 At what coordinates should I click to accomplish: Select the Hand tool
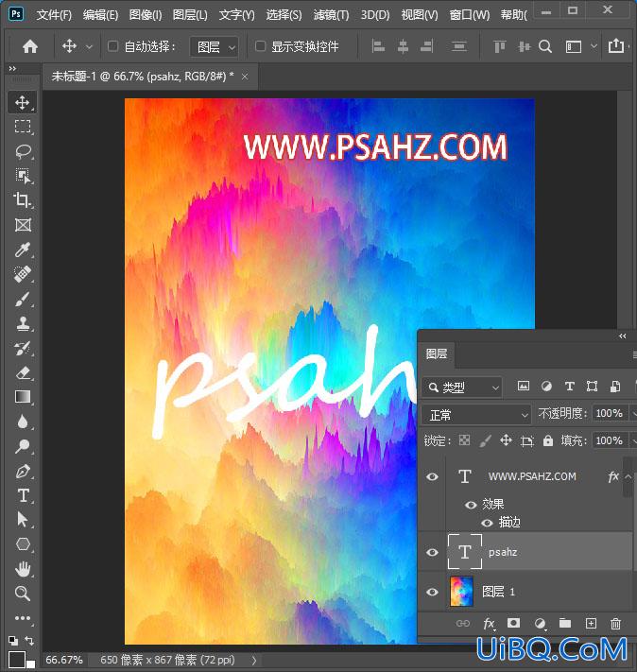click(x=23, y=569)
